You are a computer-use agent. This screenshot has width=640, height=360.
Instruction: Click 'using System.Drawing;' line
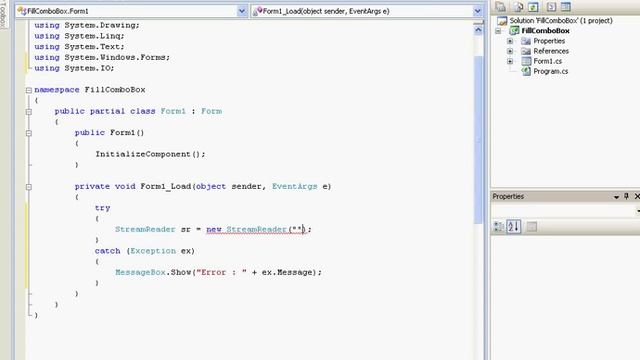pos(87,25)
